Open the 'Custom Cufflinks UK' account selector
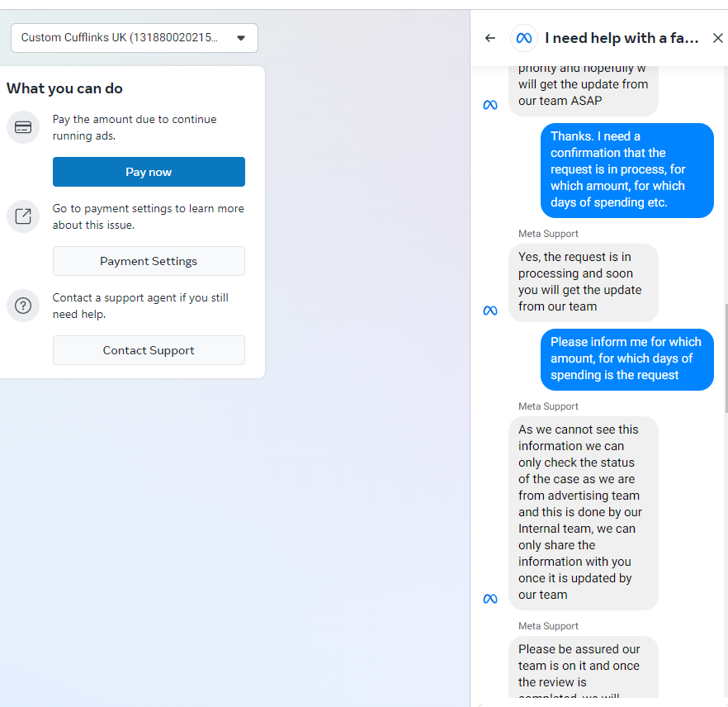The height and width of the screenshot is (707, 728). click(134, 38)
